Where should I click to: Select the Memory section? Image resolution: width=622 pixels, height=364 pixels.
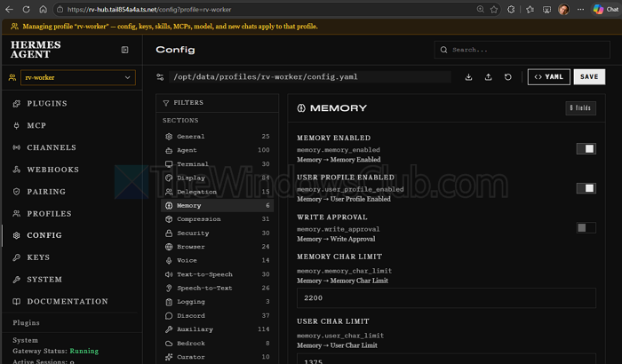click(218, 205)
